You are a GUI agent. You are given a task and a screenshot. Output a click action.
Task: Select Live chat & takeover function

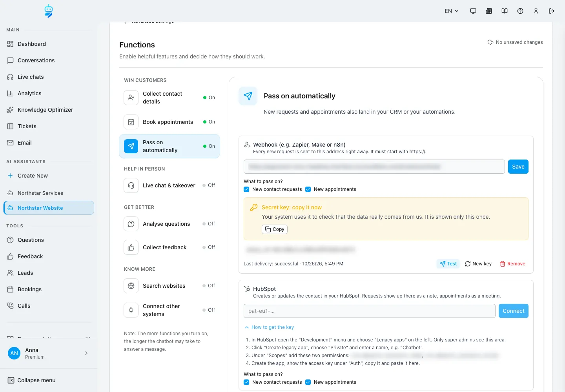169,185
